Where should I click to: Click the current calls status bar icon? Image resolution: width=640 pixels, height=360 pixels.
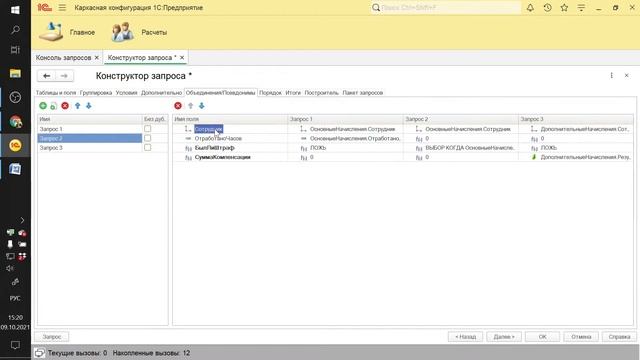(x=40, y=353)
